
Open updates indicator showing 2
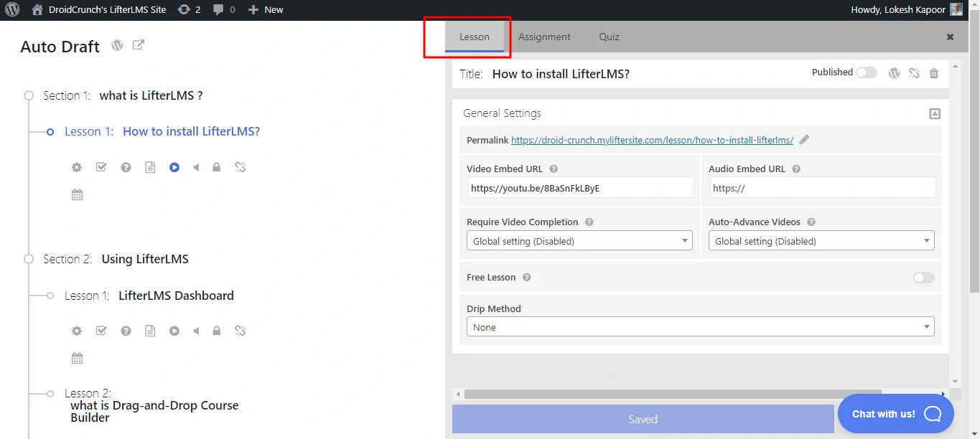tap(190, 10)
